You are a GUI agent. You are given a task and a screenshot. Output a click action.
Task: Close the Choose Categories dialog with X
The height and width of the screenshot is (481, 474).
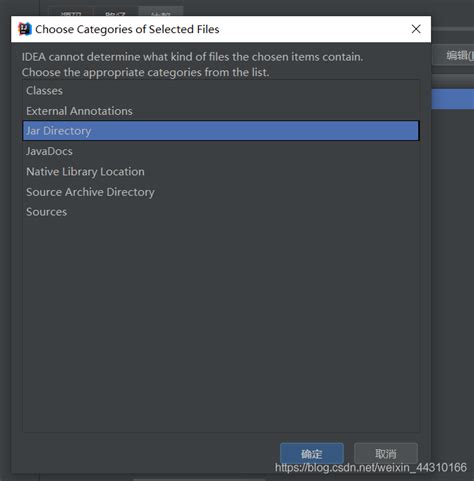point(416,29)
